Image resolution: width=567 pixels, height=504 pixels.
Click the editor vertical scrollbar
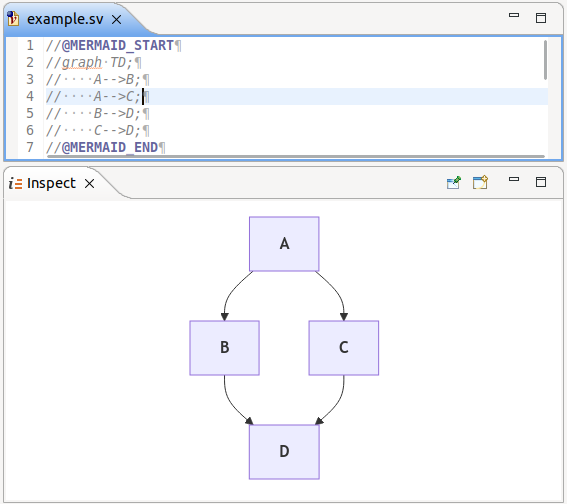click(x=545, y=60)
